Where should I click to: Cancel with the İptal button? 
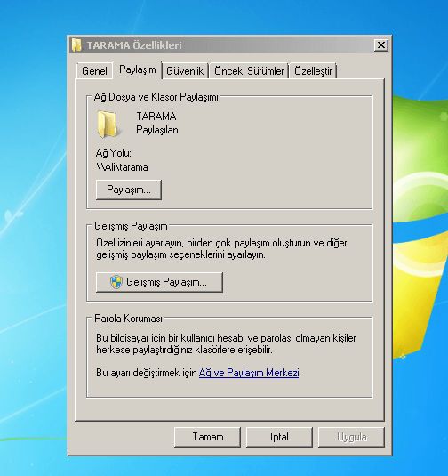point(279,437)
